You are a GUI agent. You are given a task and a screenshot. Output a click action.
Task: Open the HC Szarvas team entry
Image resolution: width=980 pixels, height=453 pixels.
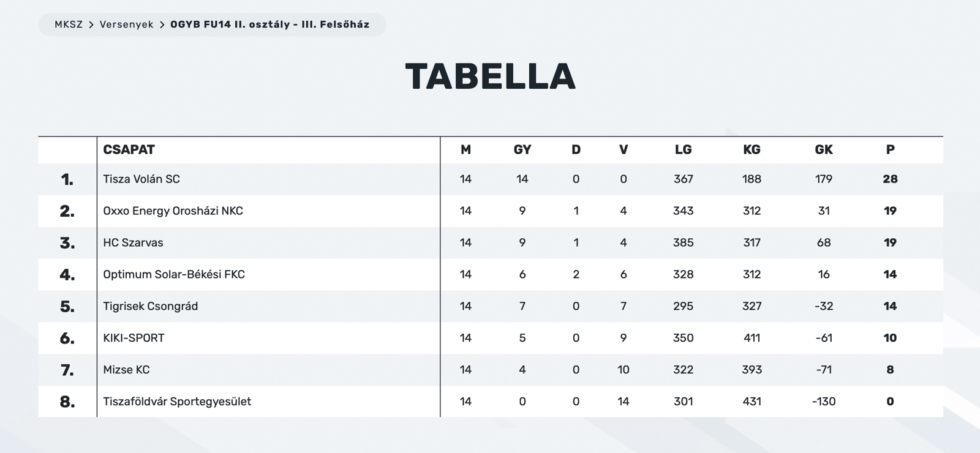pos(133,243)
